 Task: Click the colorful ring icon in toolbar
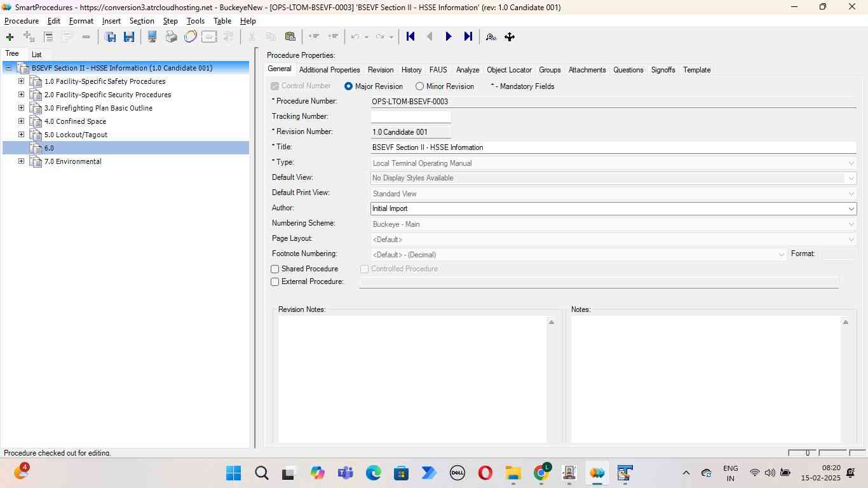190,37
